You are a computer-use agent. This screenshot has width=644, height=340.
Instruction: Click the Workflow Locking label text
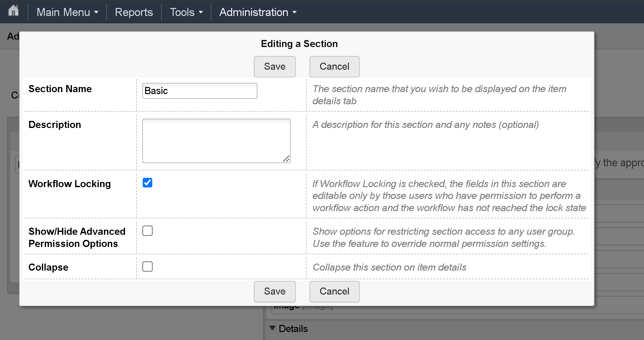tap(69, 184)
